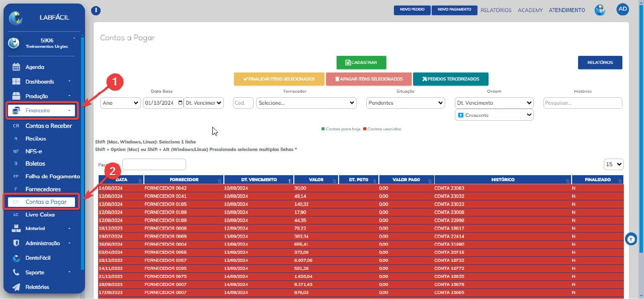The height and width of the screenshot is (299, 644).
Task: Click the Data Base date field
Action: tap(163, 103)
